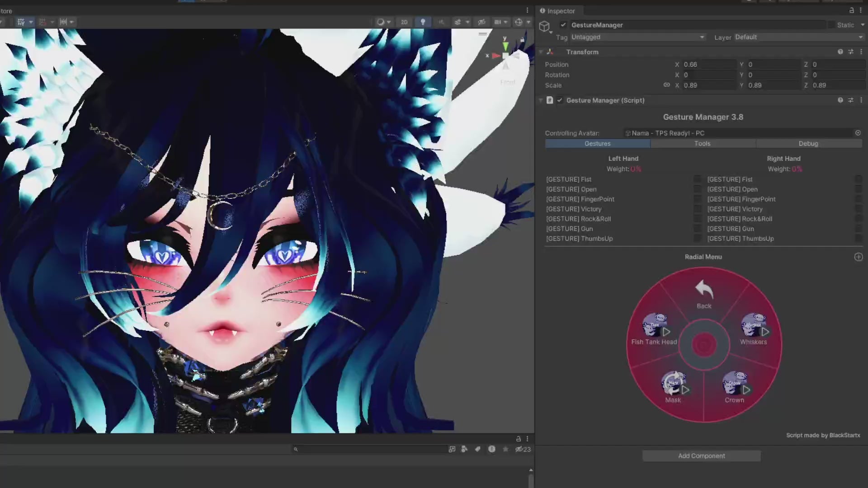Enable Right Hand Open gesture checkbox

point(858,189)
